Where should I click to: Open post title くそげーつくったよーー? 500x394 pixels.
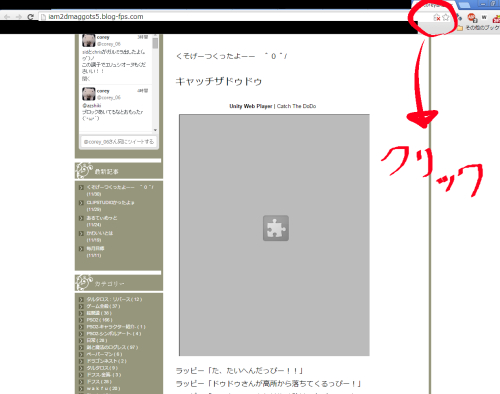pos(231,56)
